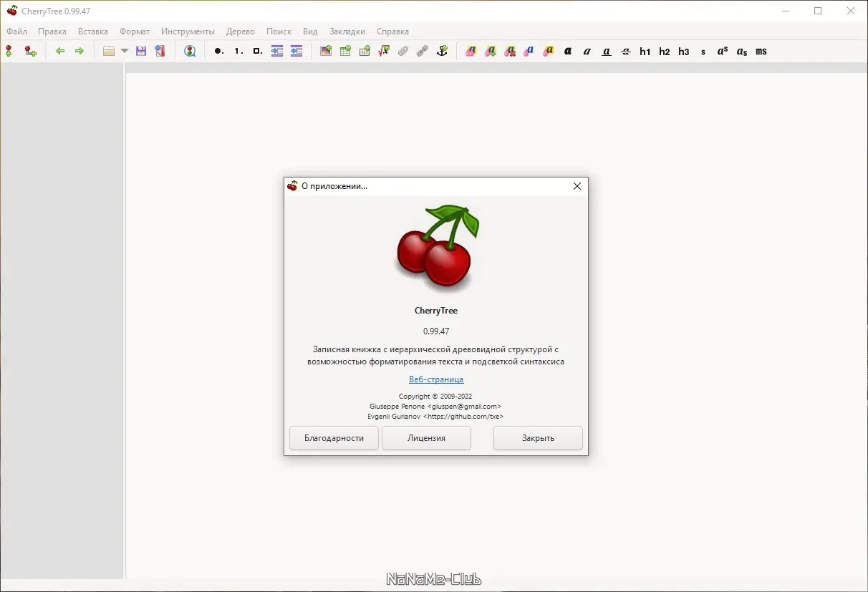Open the Дерево menu

(241, 31)
